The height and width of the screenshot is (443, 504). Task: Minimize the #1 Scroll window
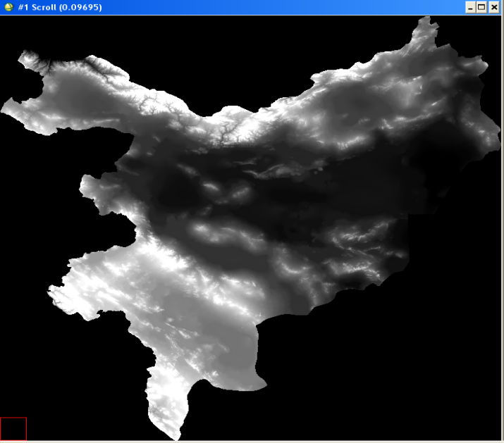[x=470, y=7]
